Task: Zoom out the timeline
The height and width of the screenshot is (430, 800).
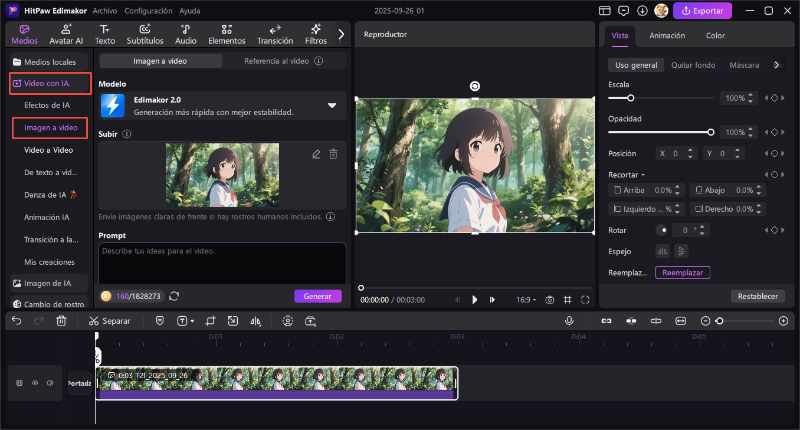Action: point(705,321)
